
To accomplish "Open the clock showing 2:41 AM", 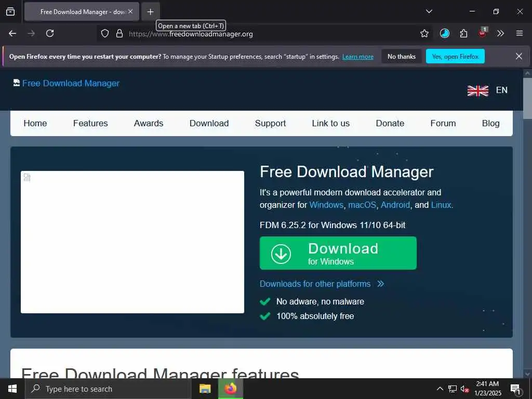I will pos(487,389).
